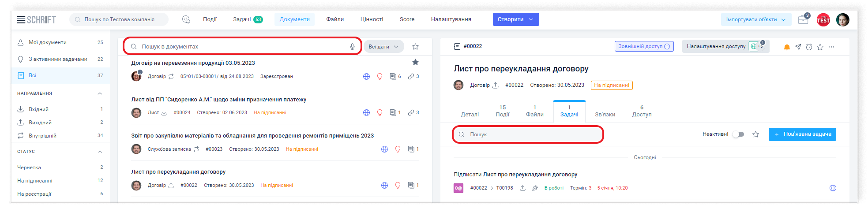Screen dimensions: 868x216
Task: Click the microphone icon in document search
Action: pos(352,47)
